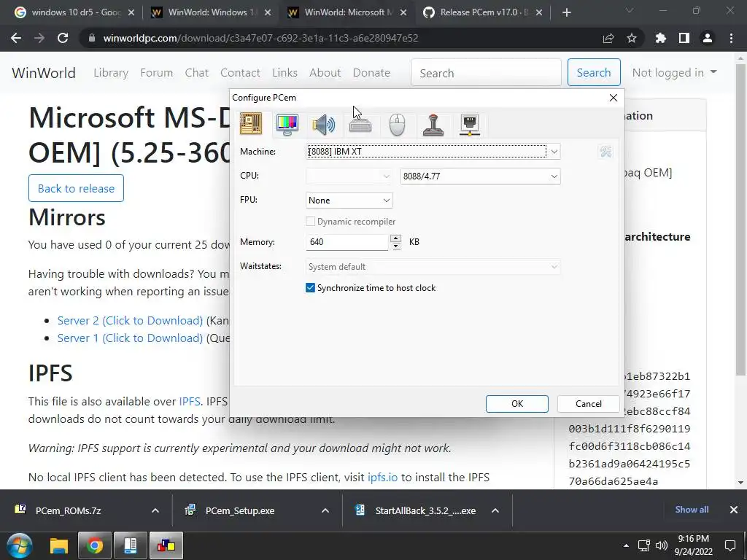Reload the WinWorld page

(x=63, y=38)
